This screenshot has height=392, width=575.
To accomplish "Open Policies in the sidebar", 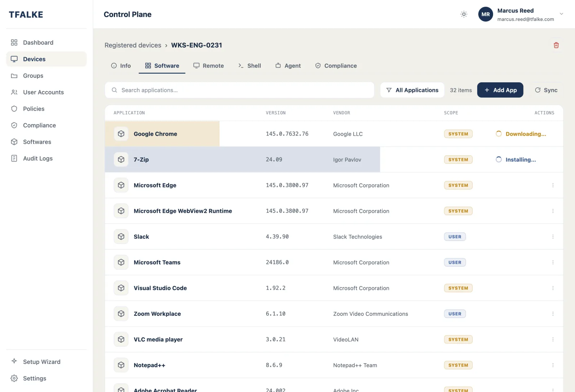I will point(46,109).
